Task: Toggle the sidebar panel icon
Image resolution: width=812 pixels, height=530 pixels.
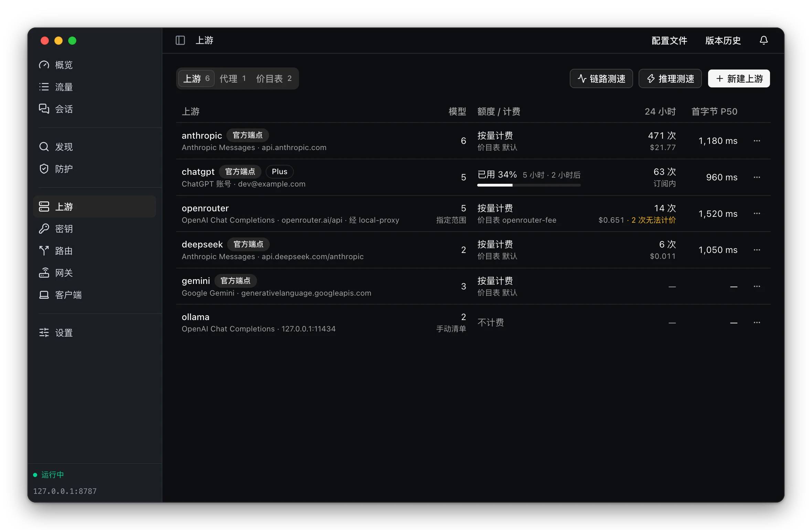Action: [x=180, y=40]
